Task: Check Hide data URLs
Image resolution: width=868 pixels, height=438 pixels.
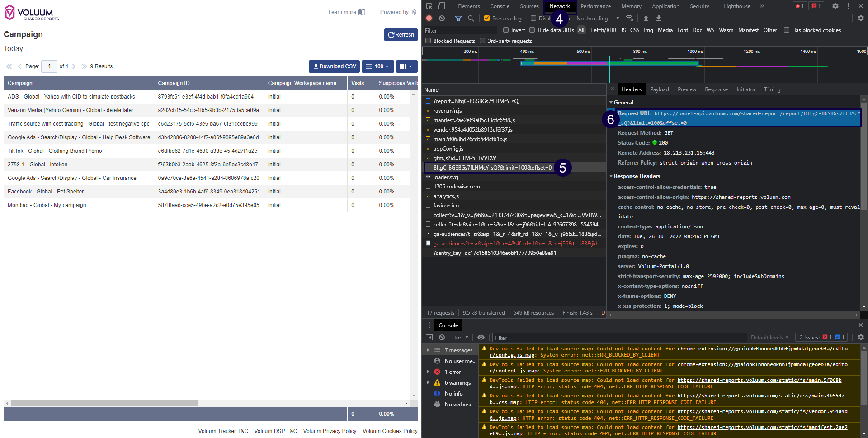Action: point(533,30)
